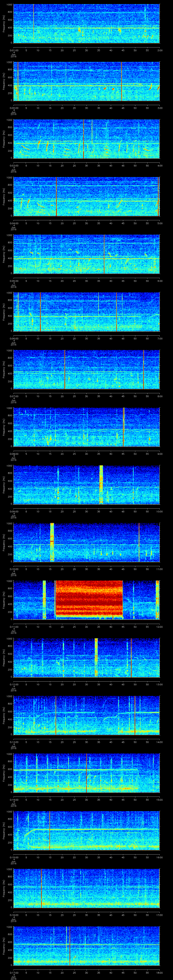Image resolution: width=173 pixels, height=980 pixels.
Task: Click the Frequency (Hz) axis label of the 0:11:00 panel
Action: (4, 600)
